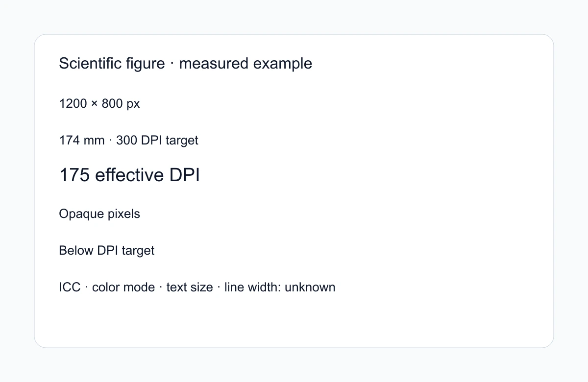Click the "ICC" label

coord(70,287)
